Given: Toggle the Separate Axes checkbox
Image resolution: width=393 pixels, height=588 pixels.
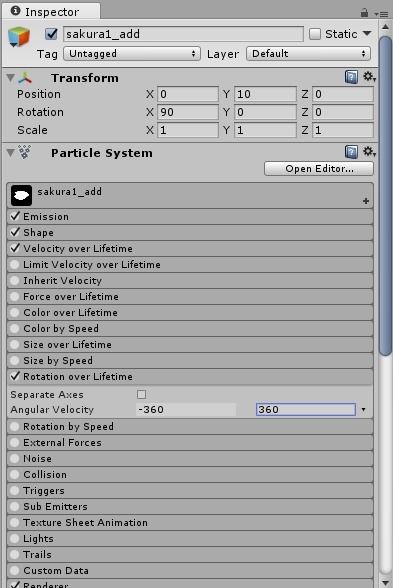Looking at the screenshot, I should [141, 394].
